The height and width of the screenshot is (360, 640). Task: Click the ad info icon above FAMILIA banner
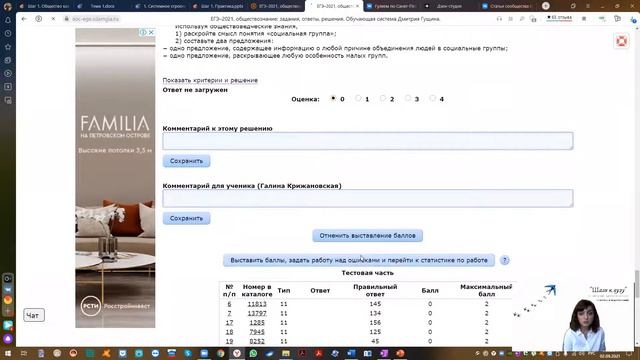point(143,32)
